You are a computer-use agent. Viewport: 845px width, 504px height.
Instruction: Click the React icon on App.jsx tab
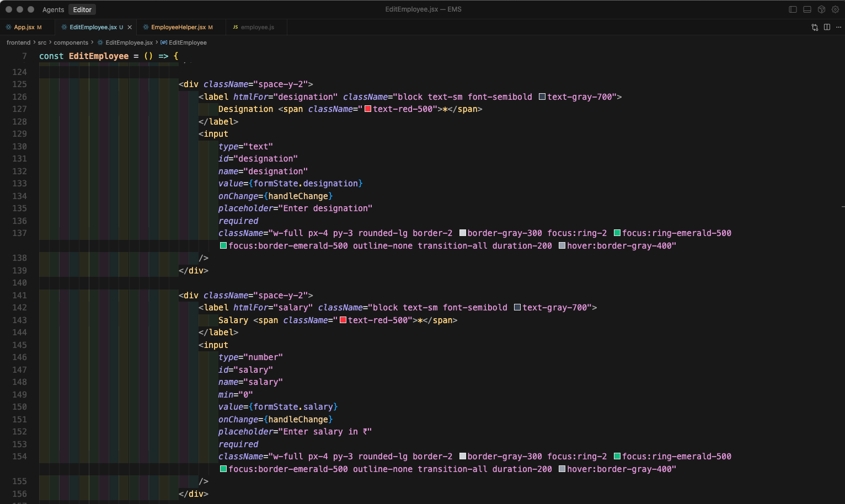pyautogui.click(x=8, y=27)
